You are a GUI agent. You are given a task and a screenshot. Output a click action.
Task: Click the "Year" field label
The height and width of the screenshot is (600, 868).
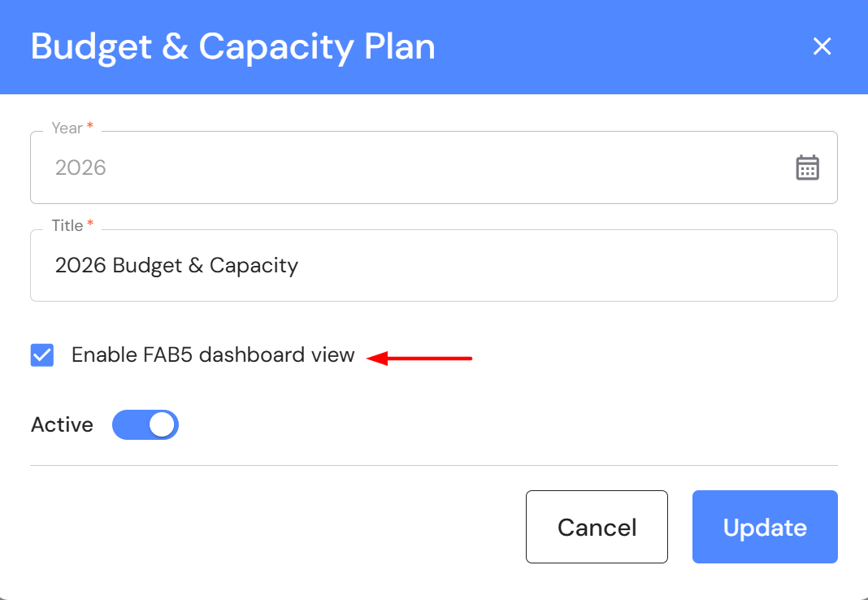(67, 128)
